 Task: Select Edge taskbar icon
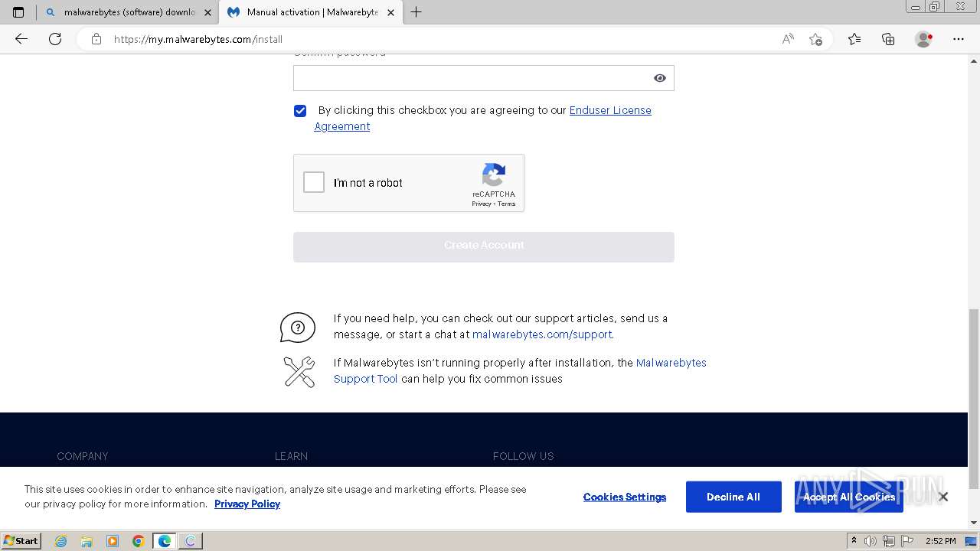click(165, 541)
